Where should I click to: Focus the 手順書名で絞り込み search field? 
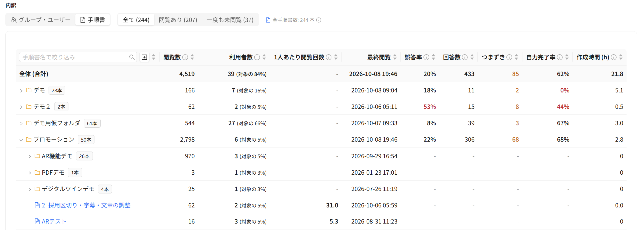(73, 57)
